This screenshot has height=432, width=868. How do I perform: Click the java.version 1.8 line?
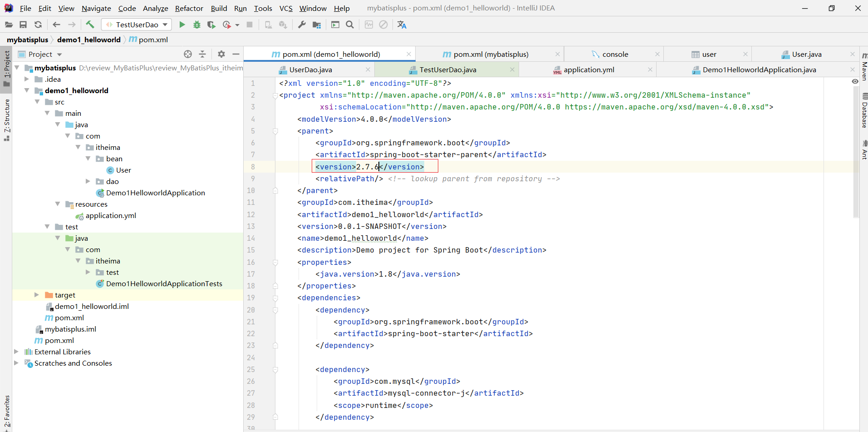click(387, 274)
